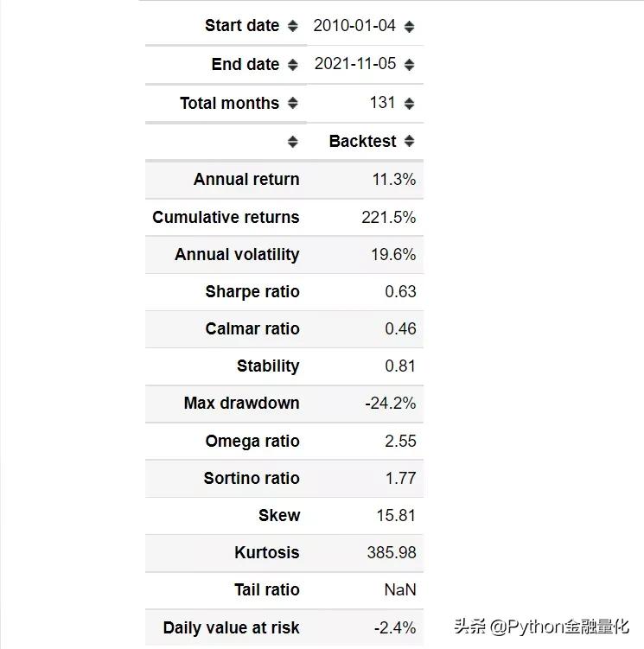This screenshot has height=649, width=644.
Task: Click sort arrows beside Backtest header
Action: [x=409, y=141]
